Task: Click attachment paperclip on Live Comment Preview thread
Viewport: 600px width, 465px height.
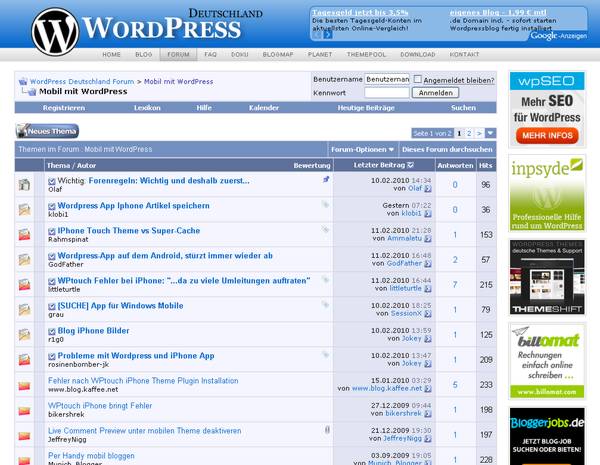Action: pyautogui.click(x=327, y=430)
